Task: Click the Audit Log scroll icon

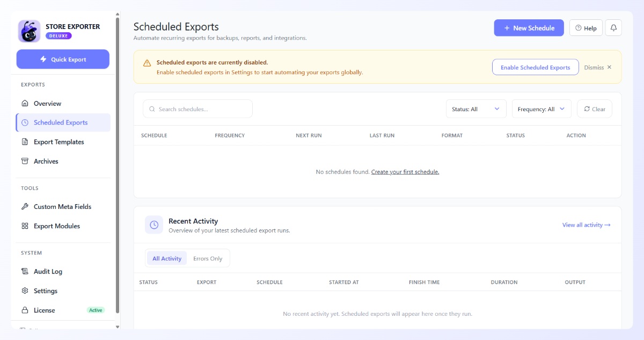Action: (25, 271)
